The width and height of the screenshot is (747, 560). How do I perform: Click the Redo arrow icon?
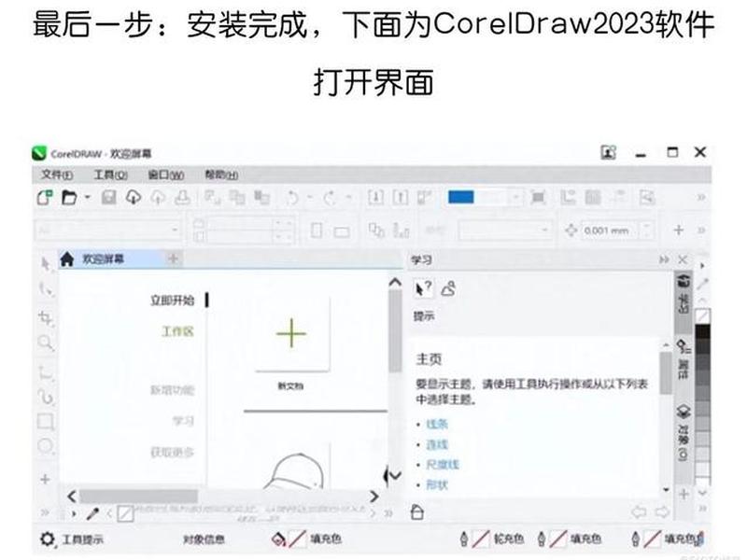[330, 197]
